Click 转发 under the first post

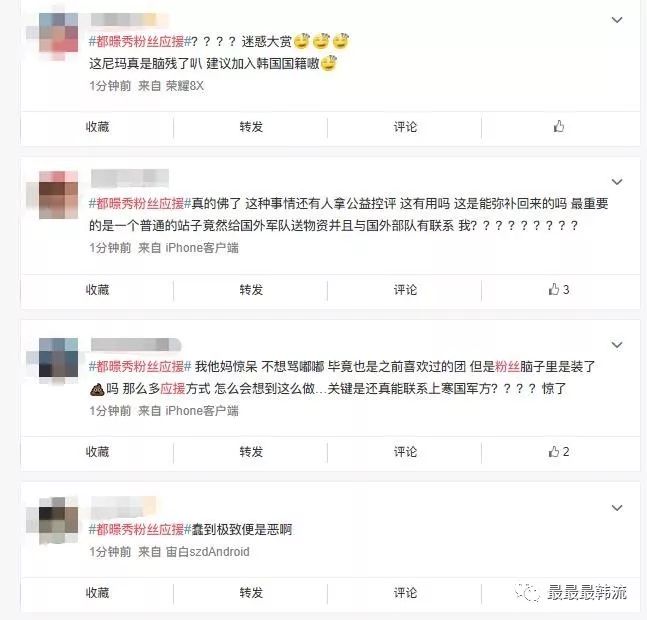click(x=251, y=127)
